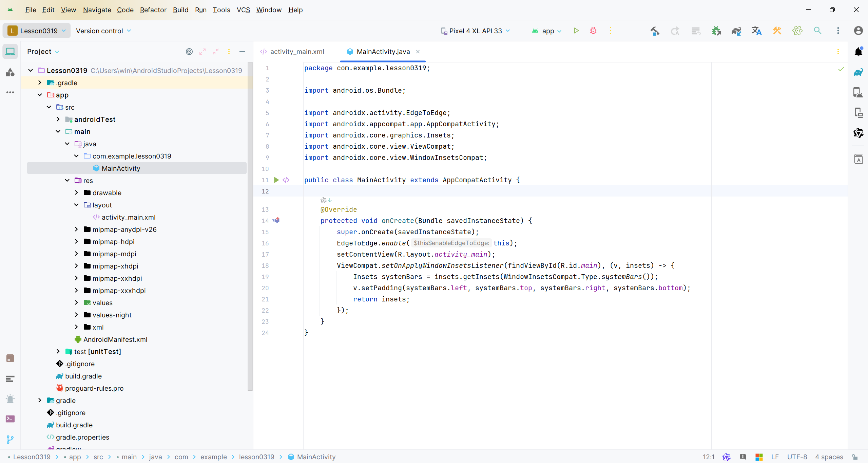Open the translate icon in toolbar
Screen dimensions: 868x463
tap(756, 31)
